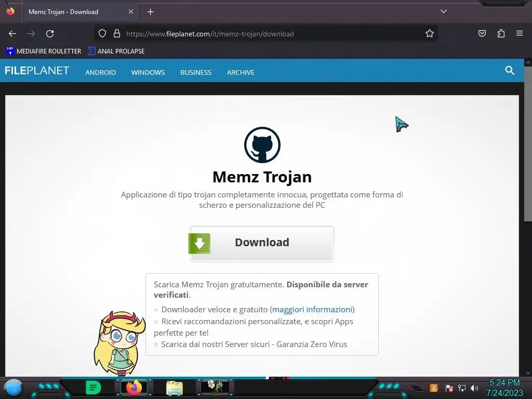The image size is (532, 399).
Task: Click the Disponibile da server verificati text
Action: [261, 289]
